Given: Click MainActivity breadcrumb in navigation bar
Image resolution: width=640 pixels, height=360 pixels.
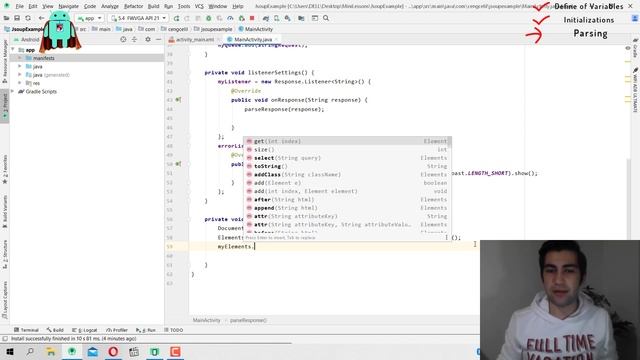Looking at the screenshot, I should click(256, 29).
